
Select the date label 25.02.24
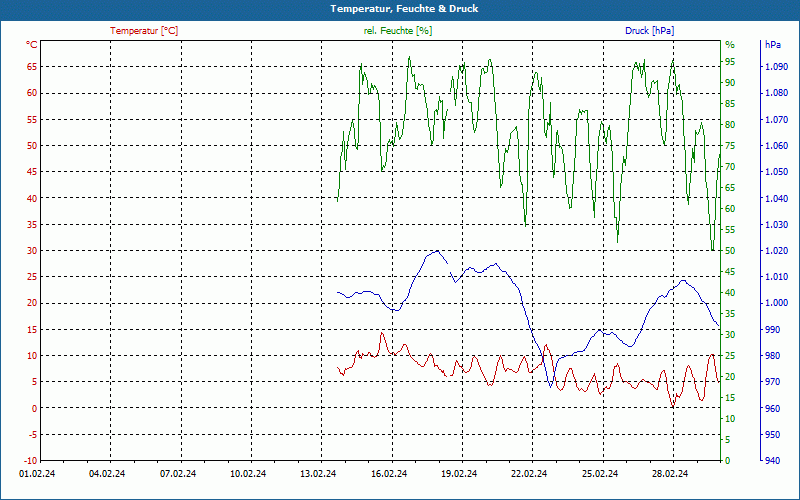tap(599, 474)
